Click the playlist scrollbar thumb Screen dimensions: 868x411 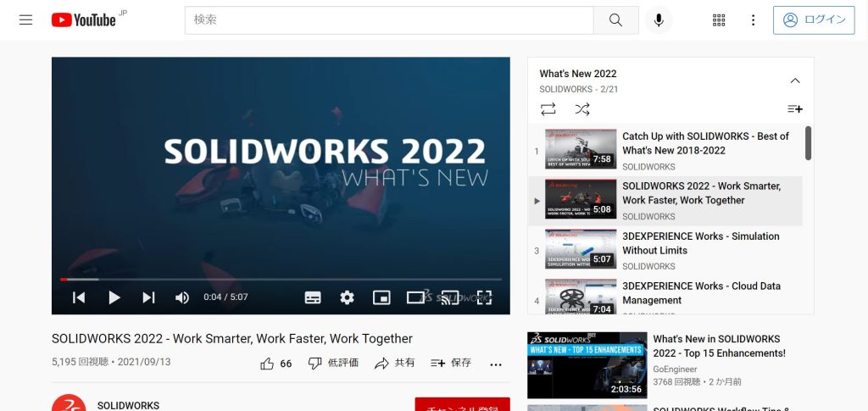click(x=808, y=143)
